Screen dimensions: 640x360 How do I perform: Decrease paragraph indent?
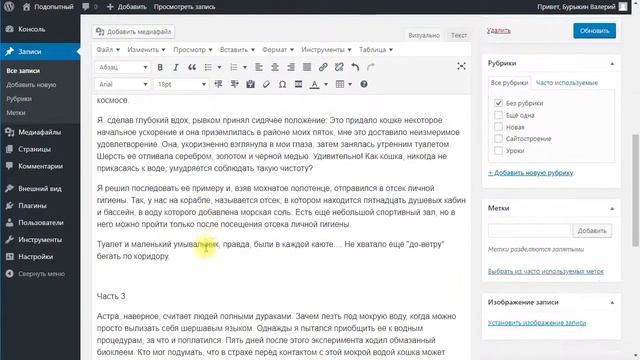pos(218,84)
